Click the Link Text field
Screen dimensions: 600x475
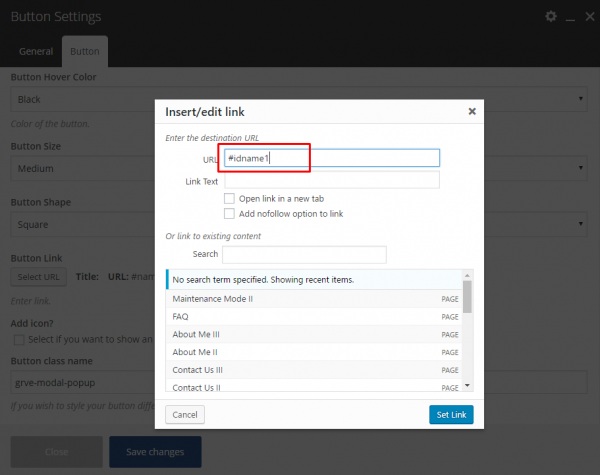pos(331,180)
